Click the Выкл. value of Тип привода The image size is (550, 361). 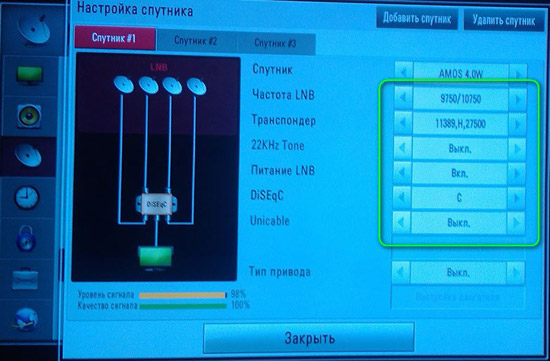[458, 273]
